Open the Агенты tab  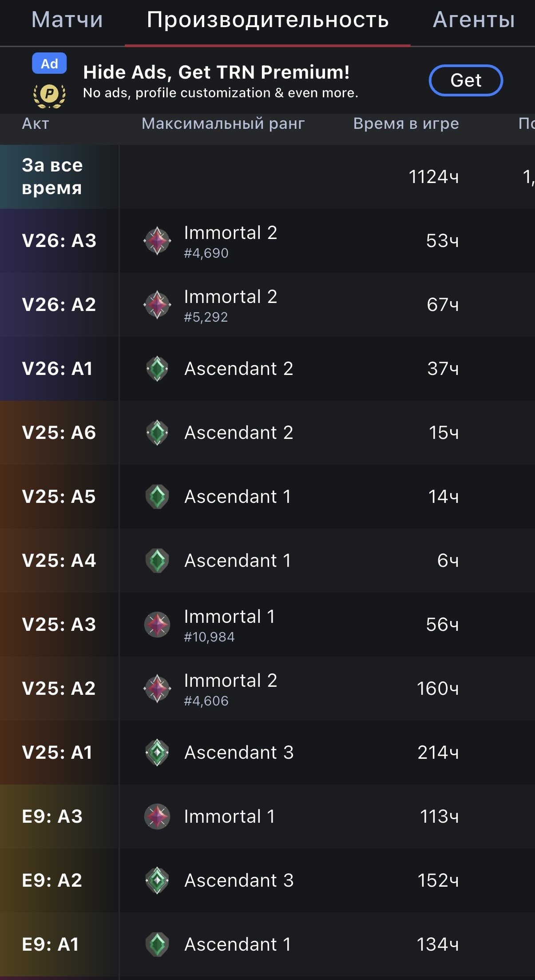pyautogui.click(x=474, y=20)
